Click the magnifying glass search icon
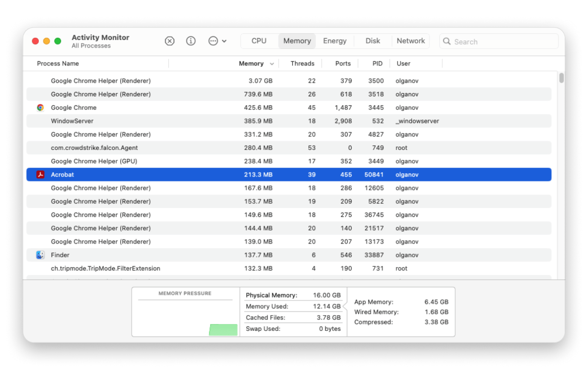Screen dimensions: 588x373 (447, 41)
